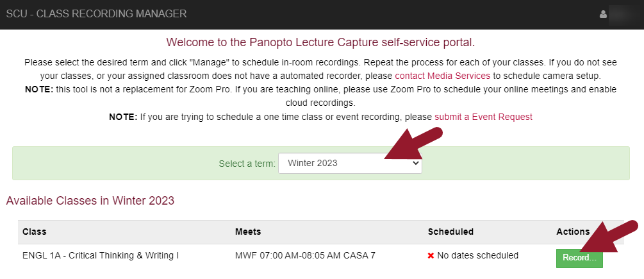
Task: Click the user account icon
Action: pos(603,14)
